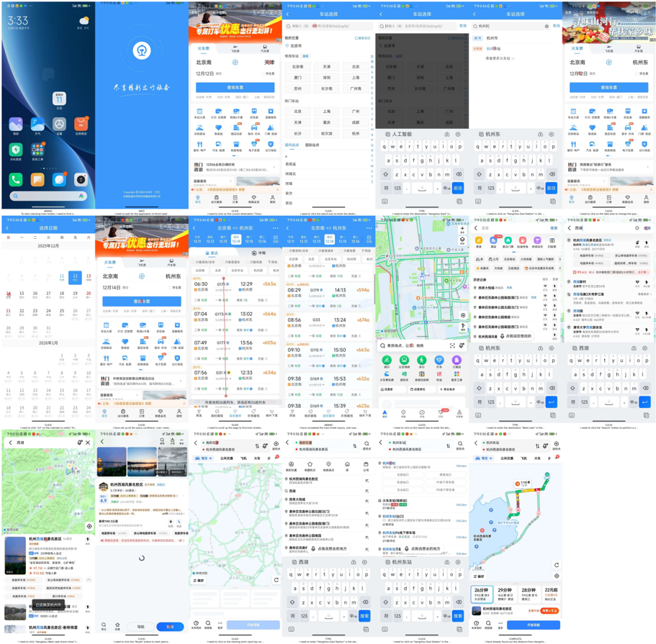Tap 查询车票 on the 北京南–天津 screen

click(x=235, y=87)
